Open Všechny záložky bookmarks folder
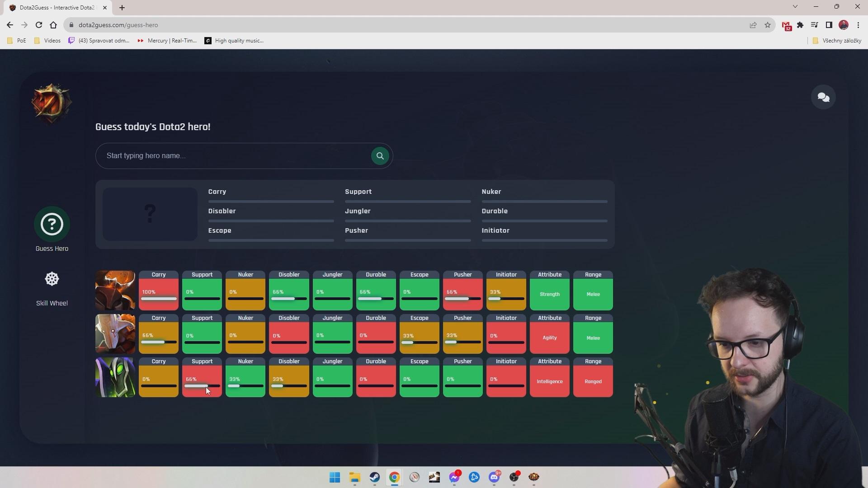 pos(837,41)
